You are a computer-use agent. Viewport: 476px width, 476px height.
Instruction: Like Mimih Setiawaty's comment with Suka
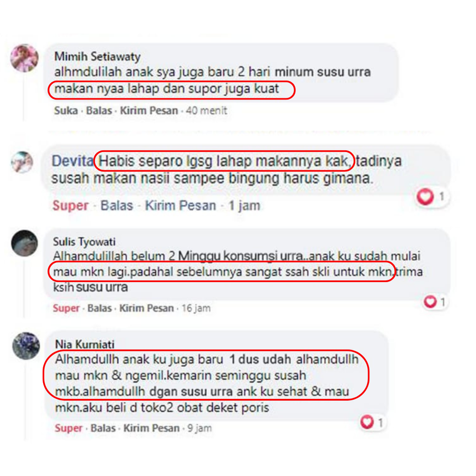point(66,111)
